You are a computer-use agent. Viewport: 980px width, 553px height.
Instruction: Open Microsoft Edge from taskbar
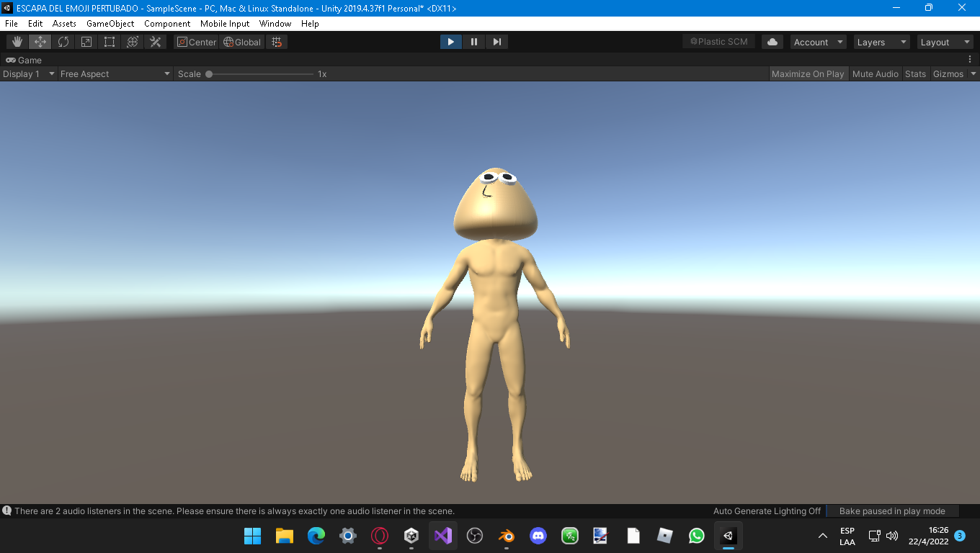click(316, 536)
